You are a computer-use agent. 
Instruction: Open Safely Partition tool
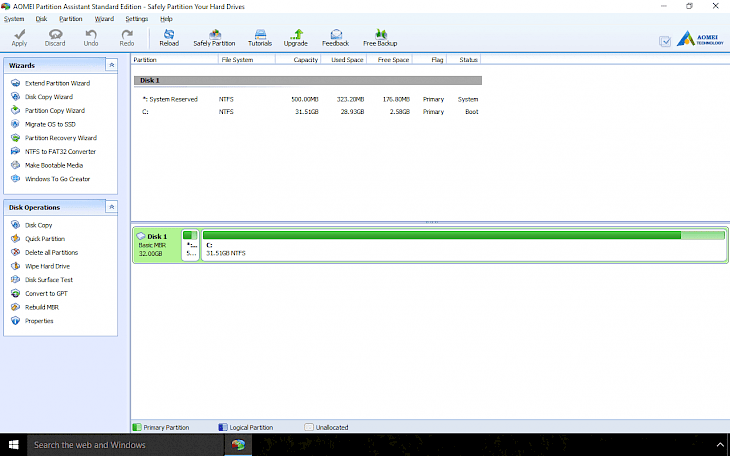[214, 38]
